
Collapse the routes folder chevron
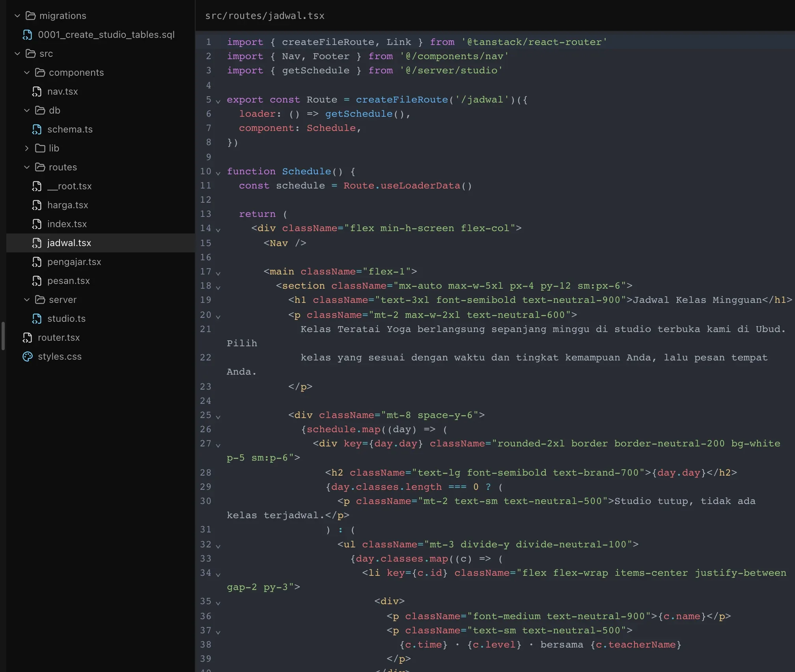pyautogui.click(x=26, y=167)
